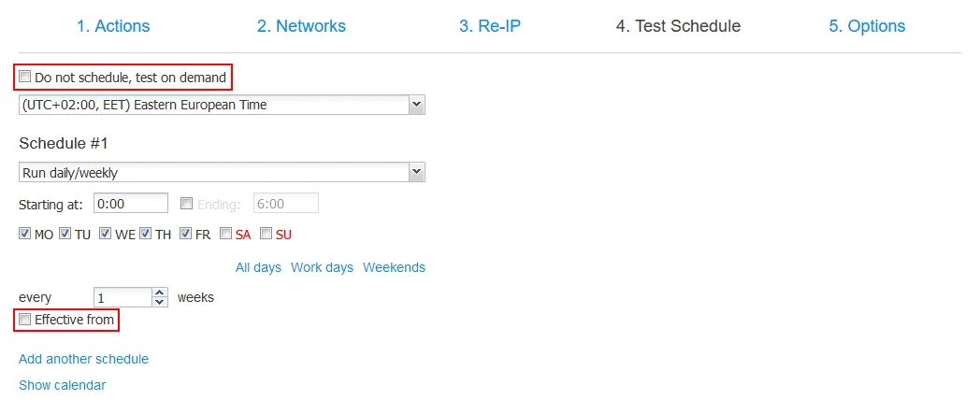Select the 'All days' shortcut link

pos(258,267)
